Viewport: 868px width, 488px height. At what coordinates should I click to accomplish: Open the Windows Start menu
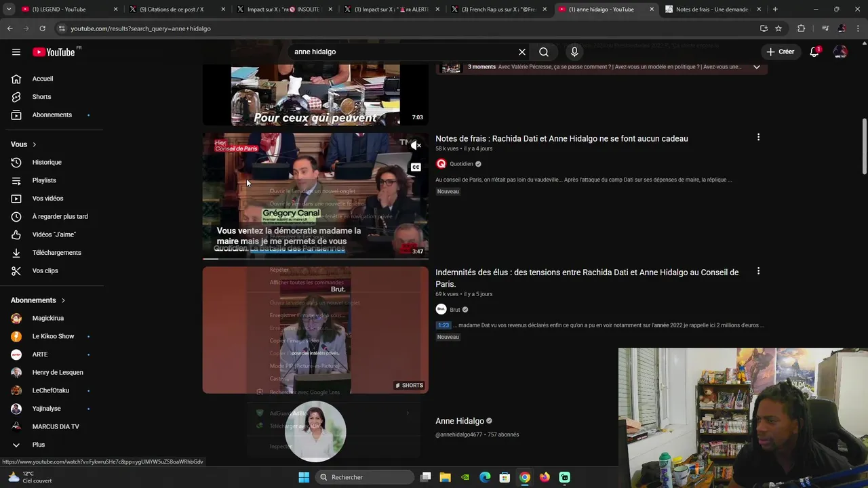coord(304,477)
